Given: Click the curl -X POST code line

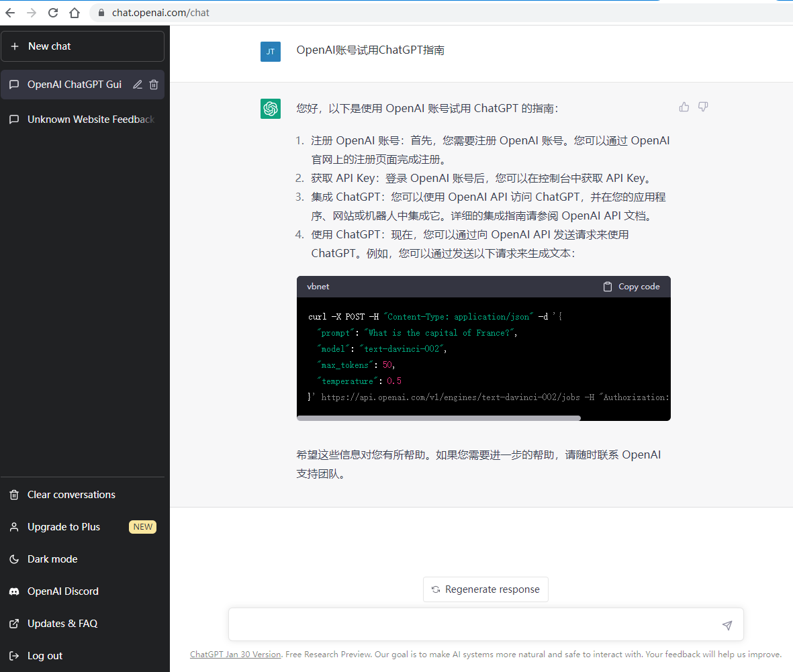Looking at the screenshot, I should (x=435, y=317).
